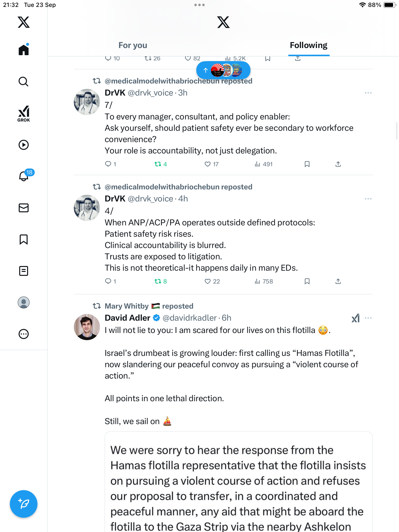Jump to new posts pill
Screen dimensions: 399x532
click(x=223, y=70)
